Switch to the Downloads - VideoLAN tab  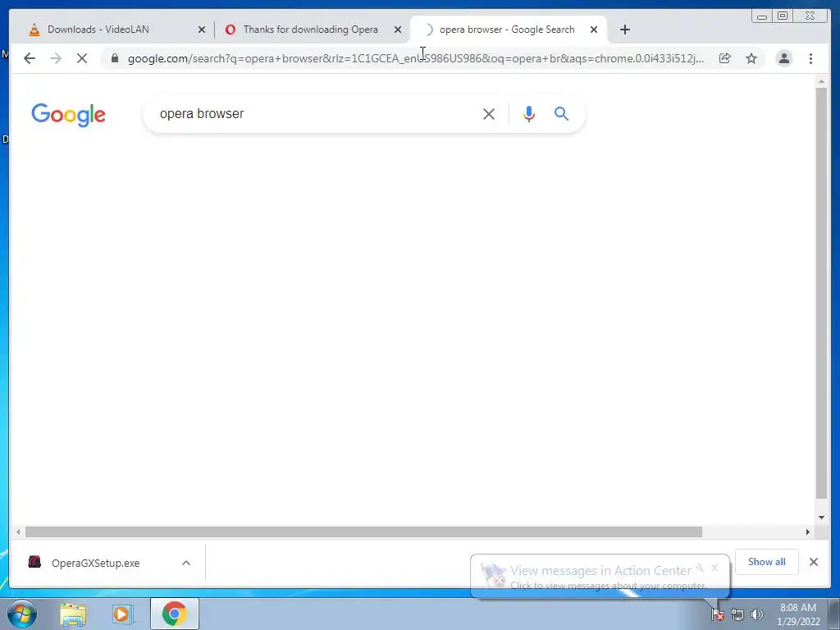98,30
